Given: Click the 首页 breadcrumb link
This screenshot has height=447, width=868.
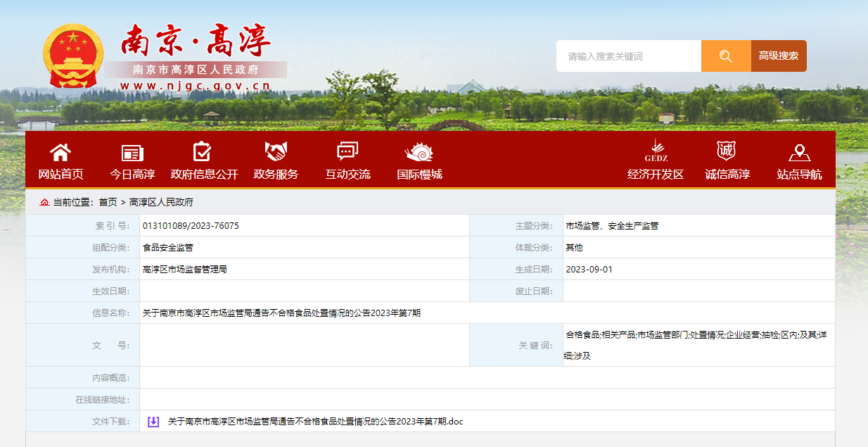Looking at the screenshot, I should pos(108,202).
